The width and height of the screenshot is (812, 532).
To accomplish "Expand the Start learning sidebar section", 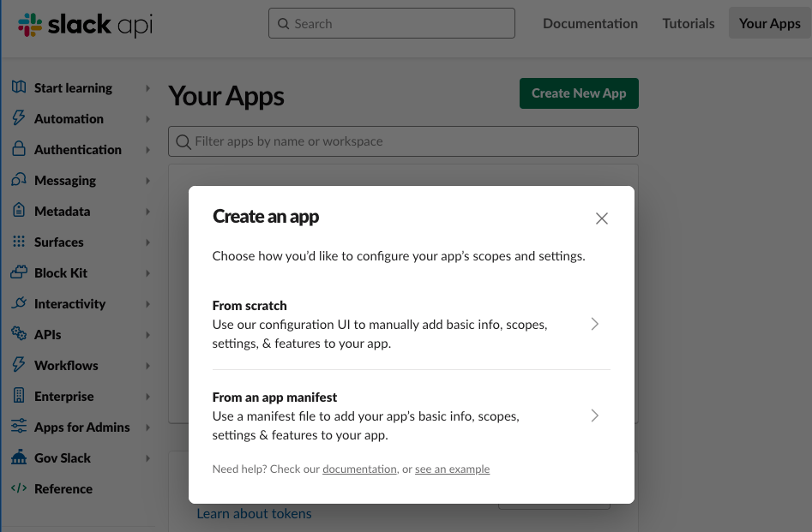I will [147, 88].
